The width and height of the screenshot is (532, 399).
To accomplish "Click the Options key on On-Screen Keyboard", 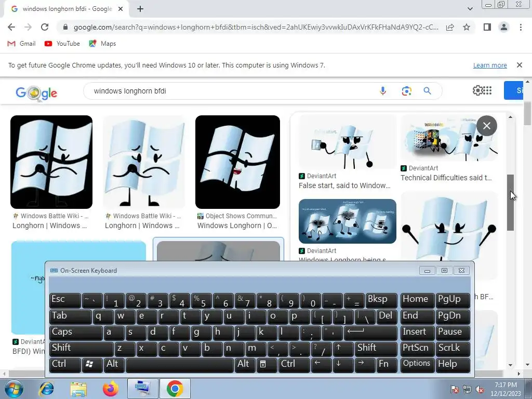I will [417, 365].
